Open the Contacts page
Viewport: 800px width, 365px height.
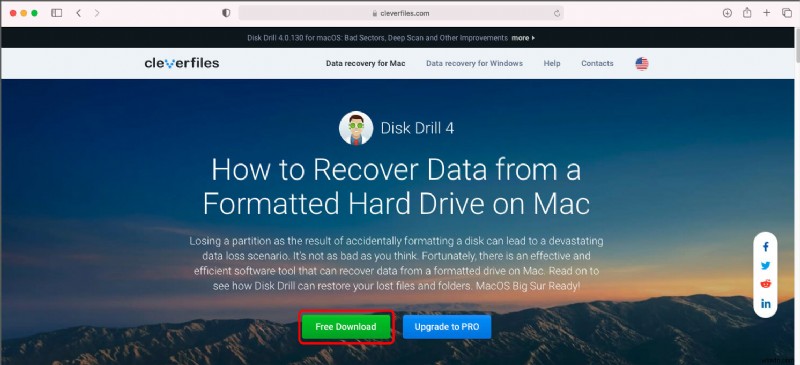click(x=597, y=63)
